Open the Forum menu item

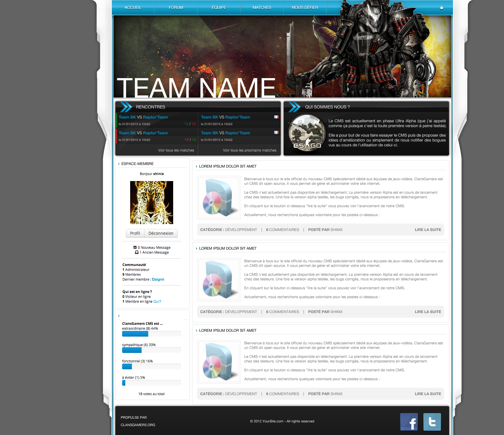pyautogui.click(x=176, y=7)
